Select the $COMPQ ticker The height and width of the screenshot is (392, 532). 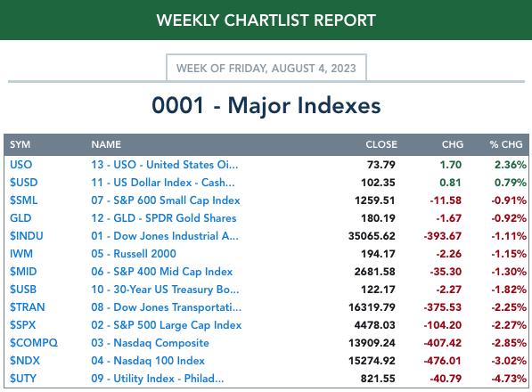coord(34,343)
